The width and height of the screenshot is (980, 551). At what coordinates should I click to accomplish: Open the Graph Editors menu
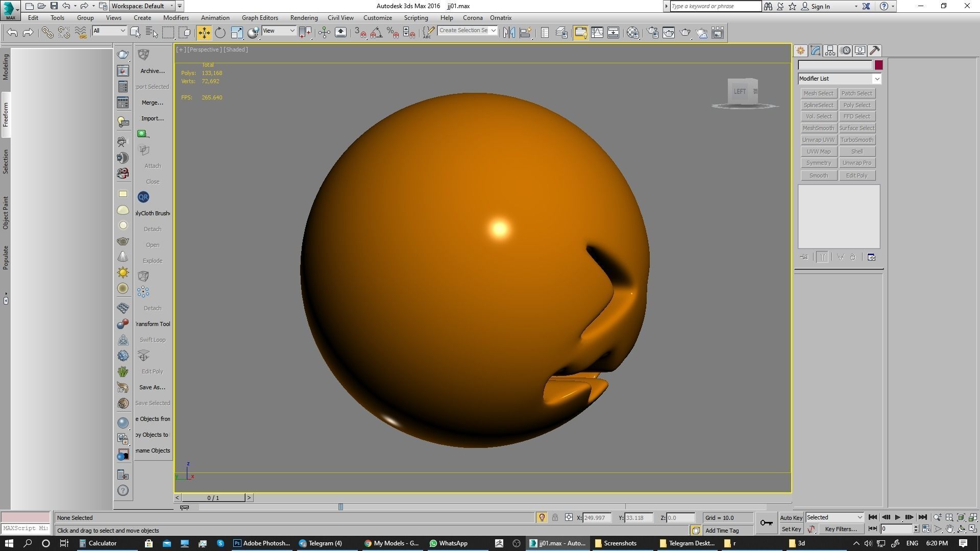[x=260, y=18]
